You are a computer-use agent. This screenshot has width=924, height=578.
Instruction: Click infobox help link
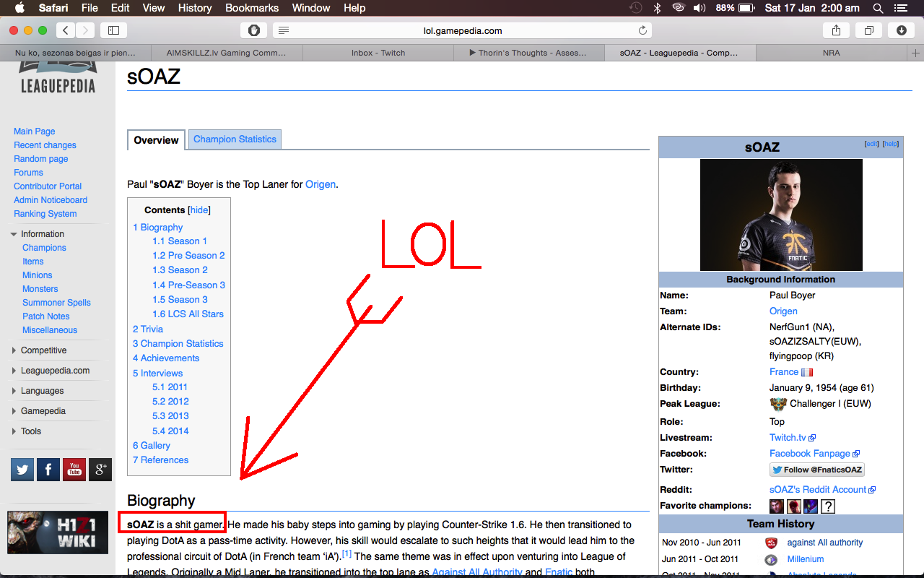[x=892, y=144]
